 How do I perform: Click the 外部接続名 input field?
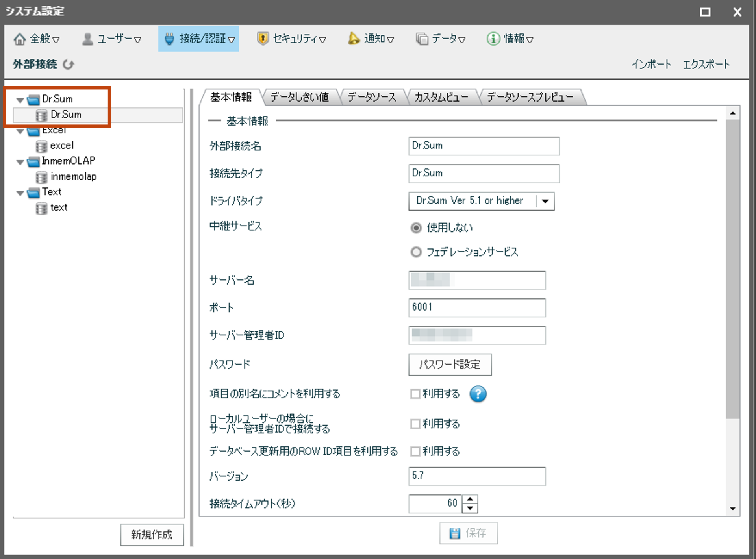pos(484,146)
